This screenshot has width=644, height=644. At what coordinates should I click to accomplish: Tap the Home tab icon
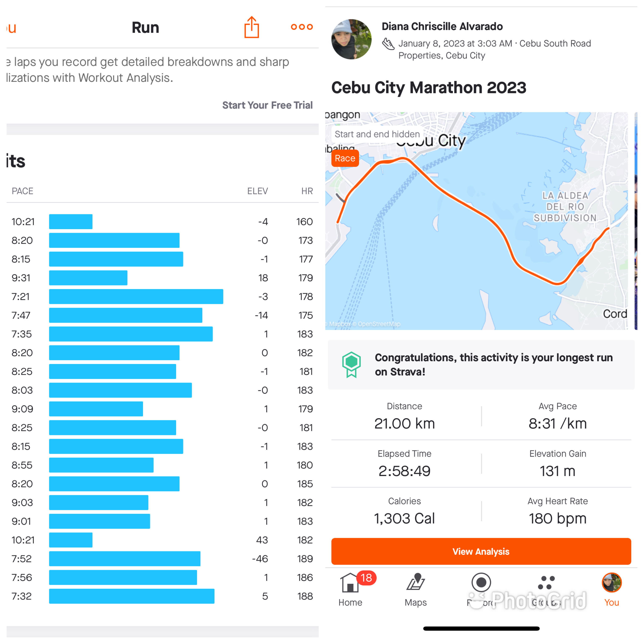[x=350, y=583]
